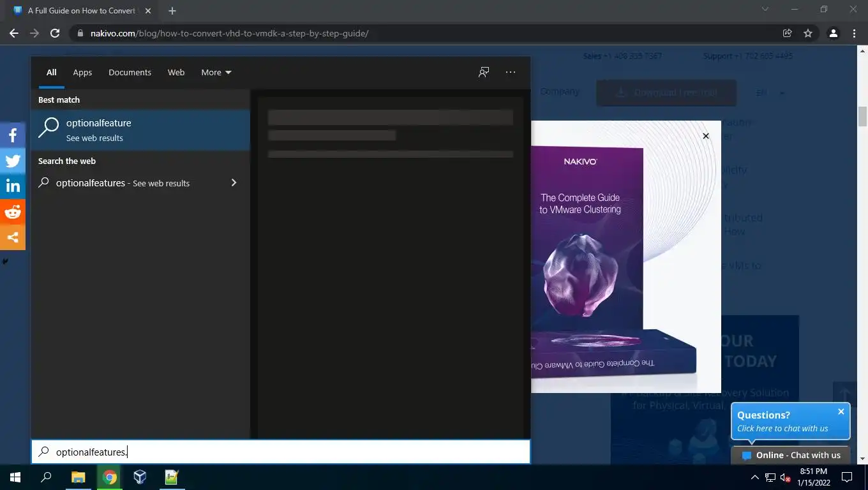This screenshot has width=868, height=490.
Task: Open File Explorer from the taskbar
Action: (78, 477)
